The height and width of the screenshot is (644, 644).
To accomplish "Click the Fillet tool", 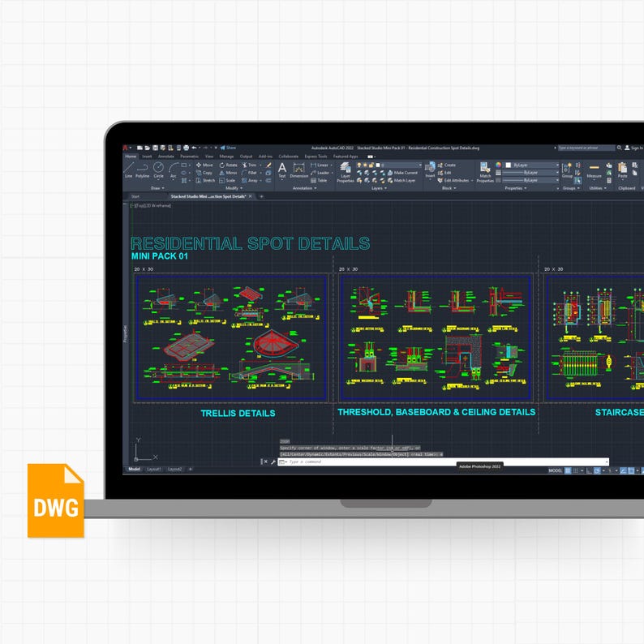I will coord(249,173).
